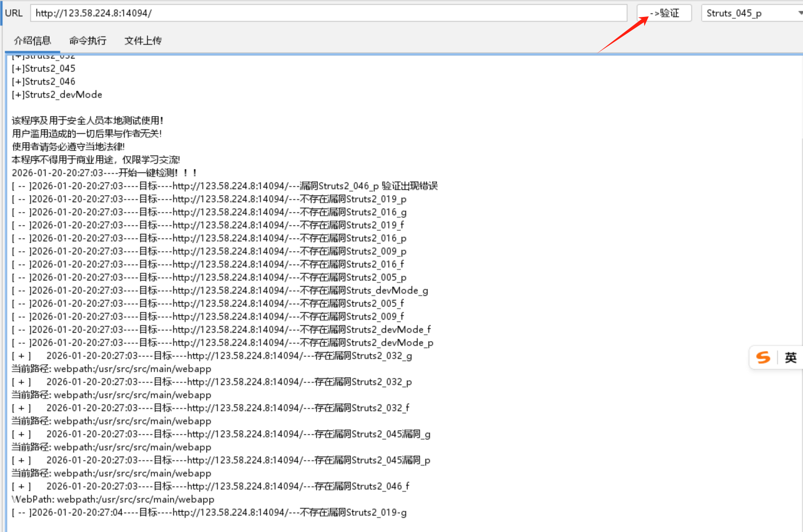Click the 不存在漏洞Struts_devMode_g log line

(x=220, y=290)
